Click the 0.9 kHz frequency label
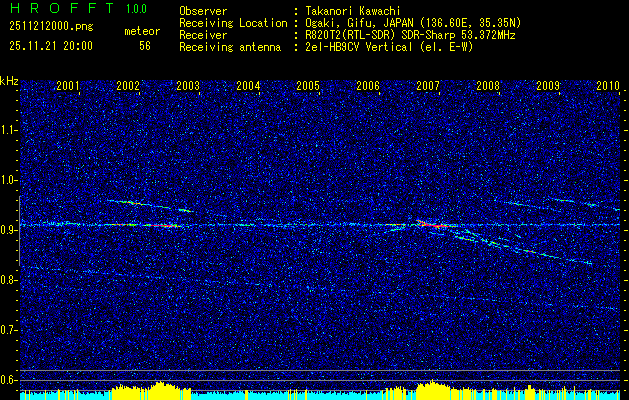 pos(8,230)
